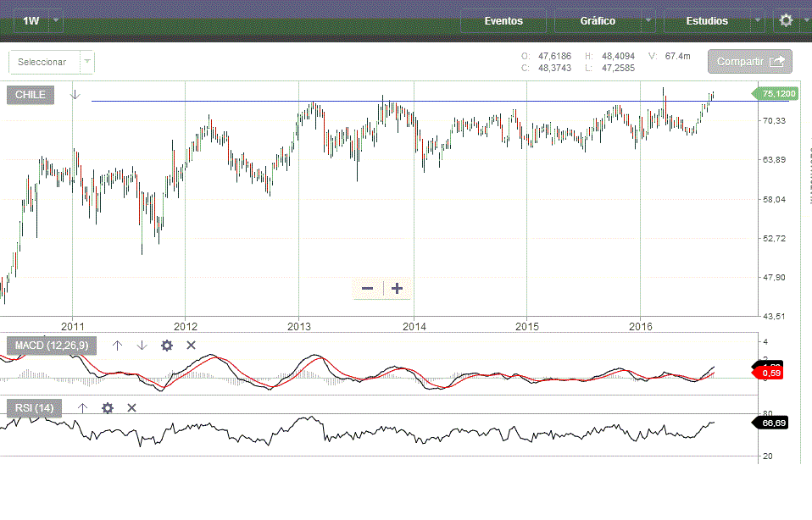
Task: Close the RSI indicator panel
Action: click(131, 408)
